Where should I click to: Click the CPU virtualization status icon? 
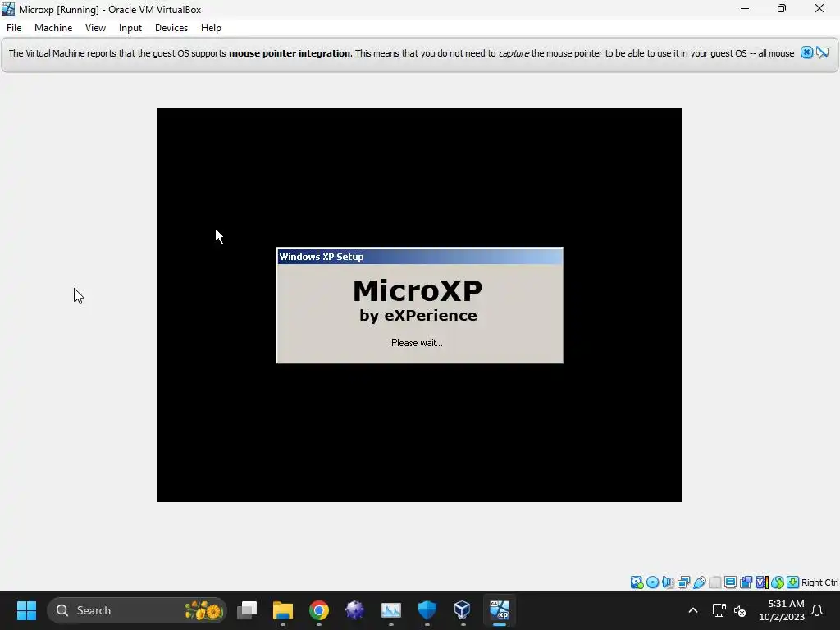762,582
